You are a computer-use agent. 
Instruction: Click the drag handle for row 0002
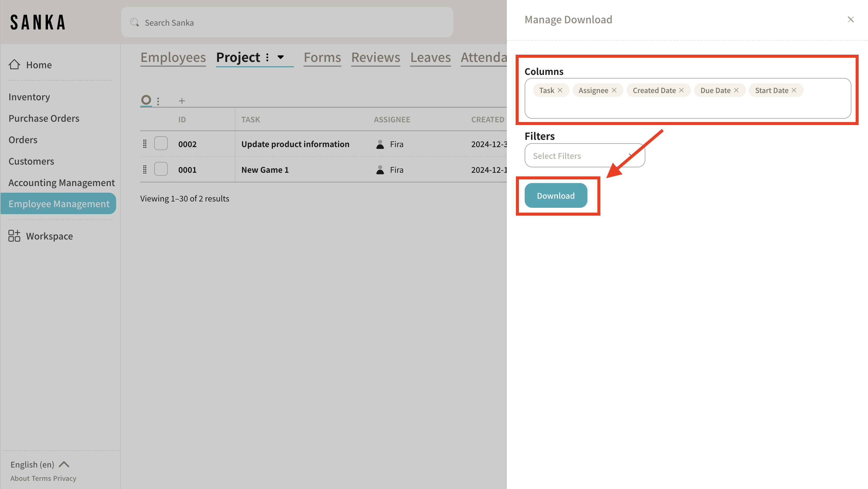click(x=145, y=144)
